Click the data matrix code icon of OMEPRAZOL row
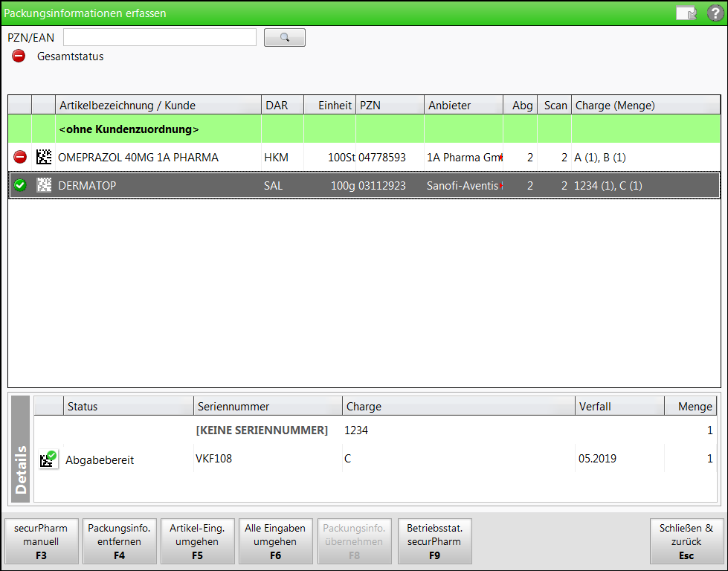This screenshot has width=728, height=571. point(44,157)
